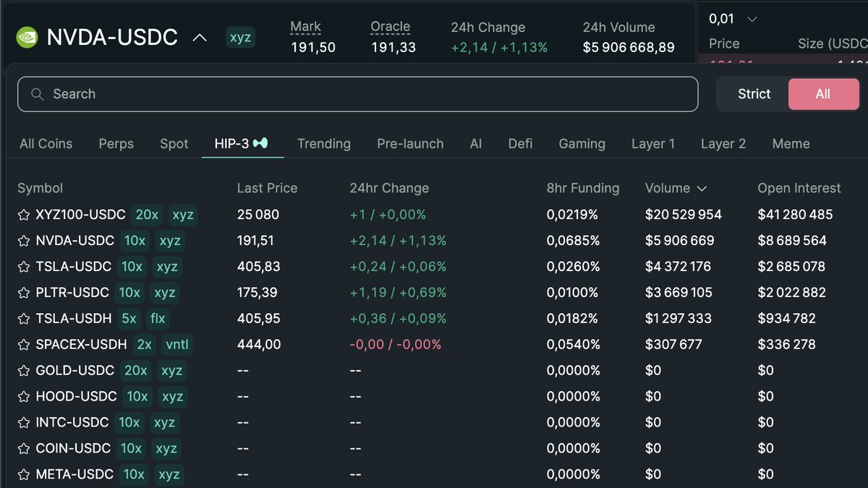Star the SPACEX-USDH row
This screenshot has height=488, width=868.
coord(24,345)
